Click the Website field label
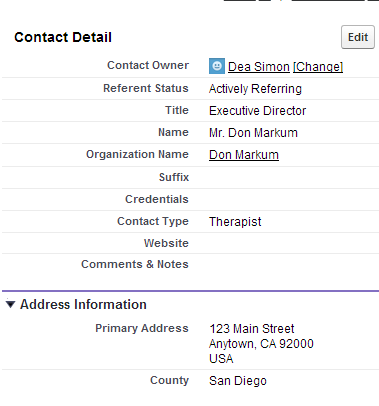The width and height of the screenshot is (379, 406). pyautogui.click(x=166, y=243)
